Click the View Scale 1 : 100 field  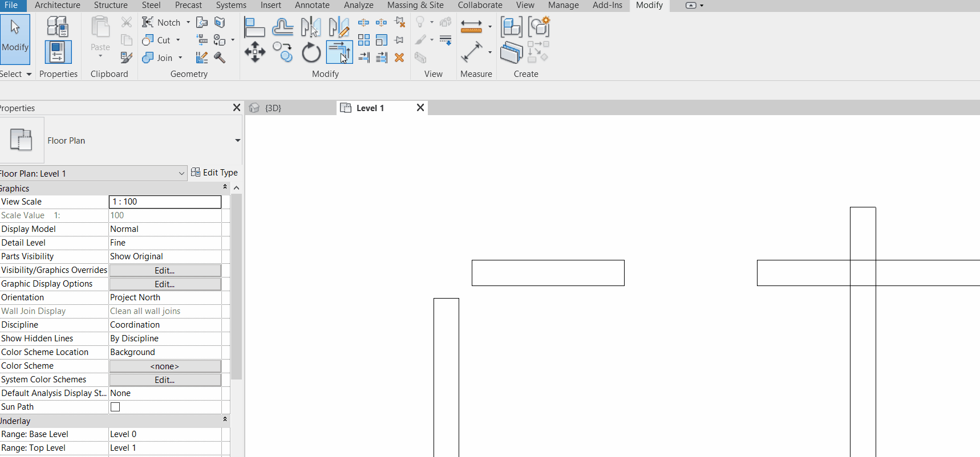click(x=165, y=202)
